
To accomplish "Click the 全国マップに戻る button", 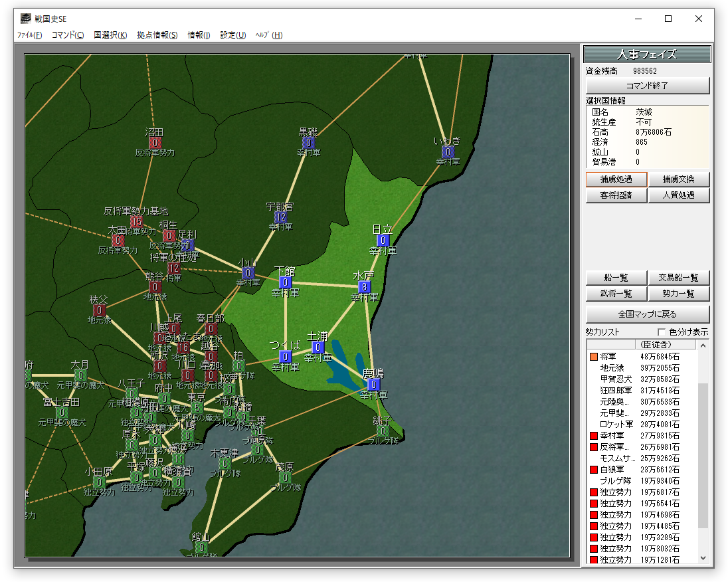I will click(x=648, y=314).
